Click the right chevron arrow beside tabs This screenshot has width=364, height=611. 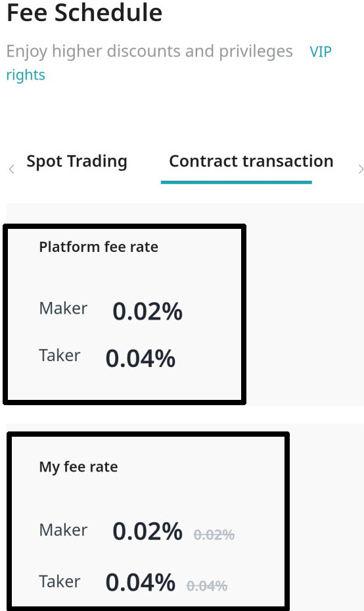(x=361, y=169)
